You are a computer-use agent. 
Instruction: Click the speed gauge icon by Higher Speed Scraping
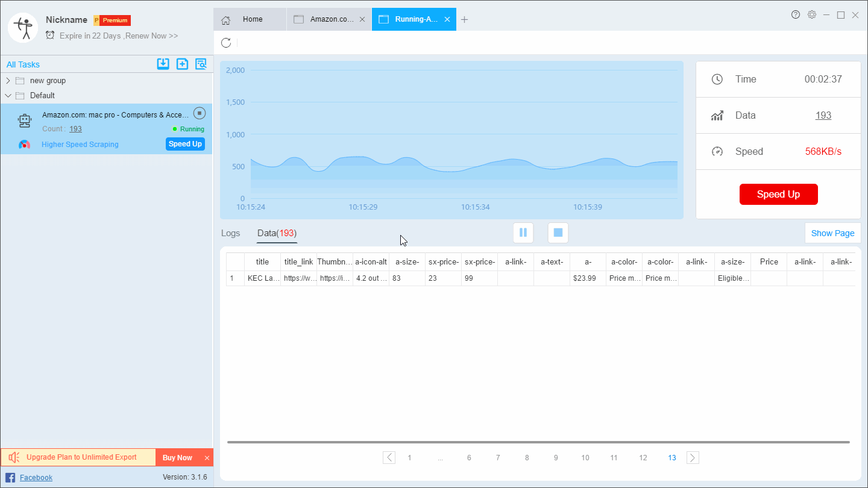(24, 145)
